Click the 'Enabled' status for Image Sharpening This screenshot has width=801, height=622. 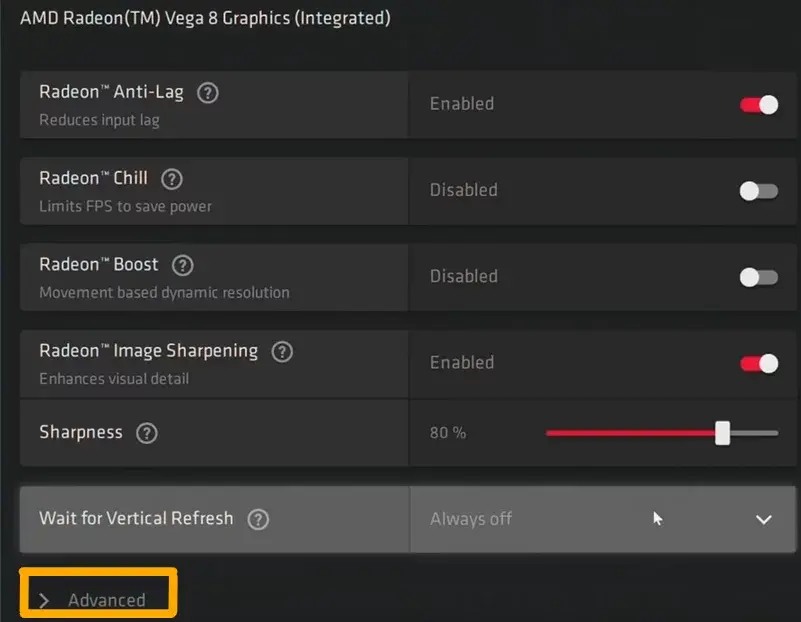click(x=462, y=363)
